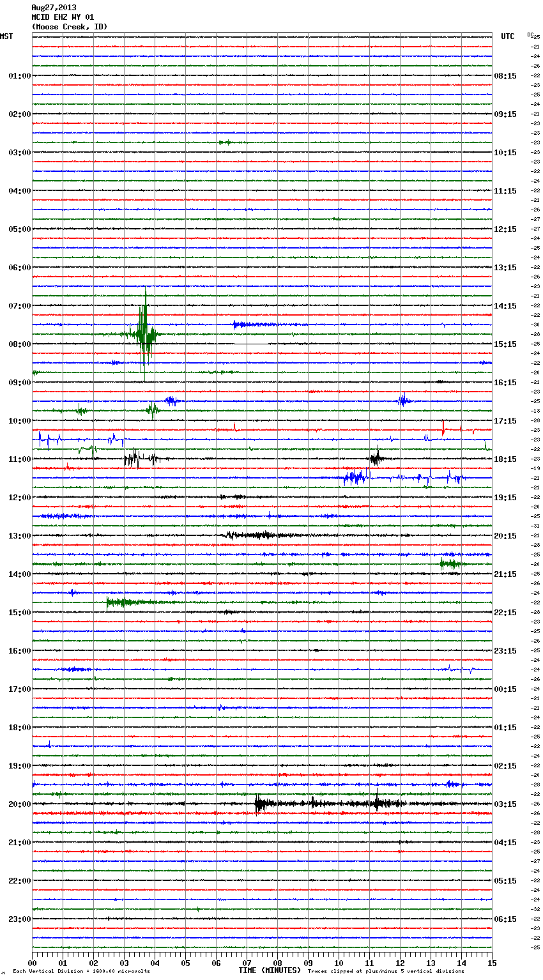Click the 03:15 UTC time label
The width and height of the screenshot is (543, 980).
(x=505, y=804)
